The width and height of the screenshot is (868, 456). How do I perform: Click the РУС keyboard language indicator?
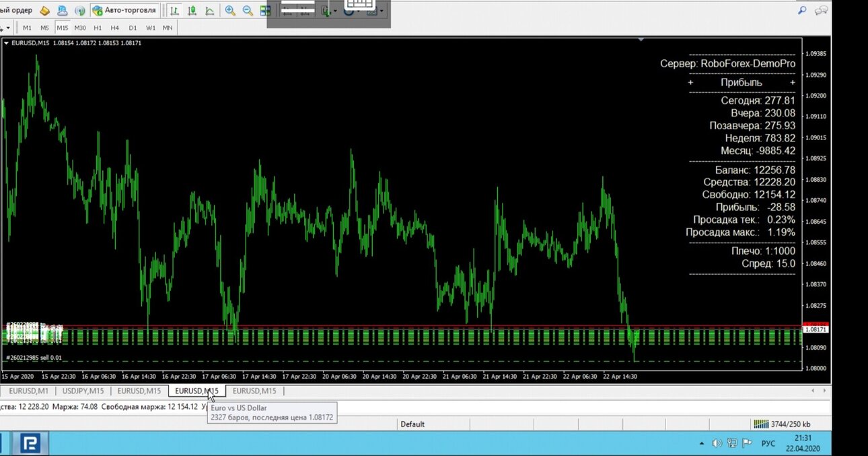pos(768,443)
